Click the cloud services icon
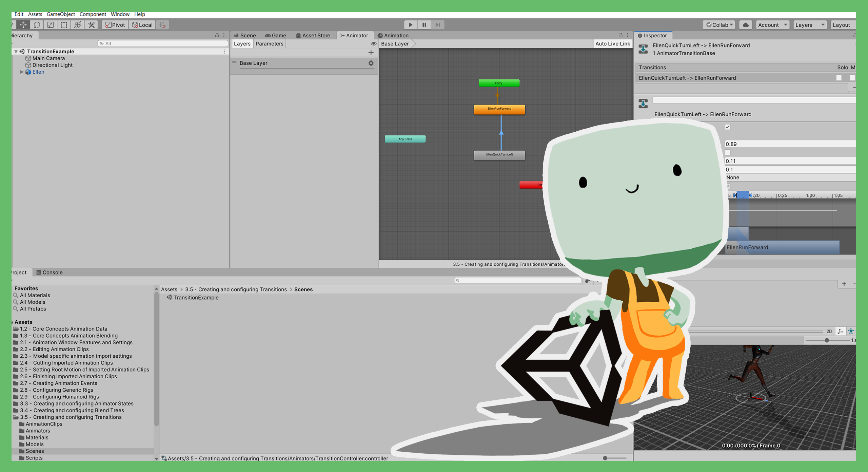Image resolution: width=868 pixels, height=472 pixels. click(x=746, y=25)
